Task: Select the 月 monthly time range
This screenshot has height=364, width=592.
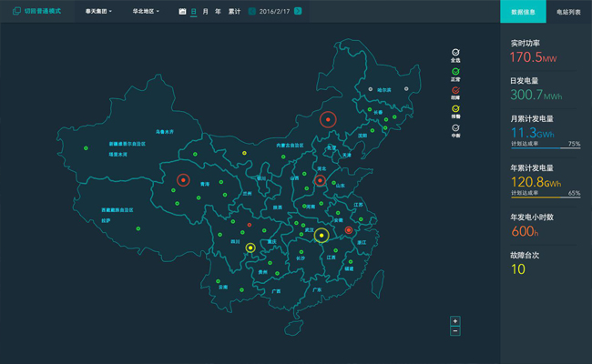Action: 205,11
